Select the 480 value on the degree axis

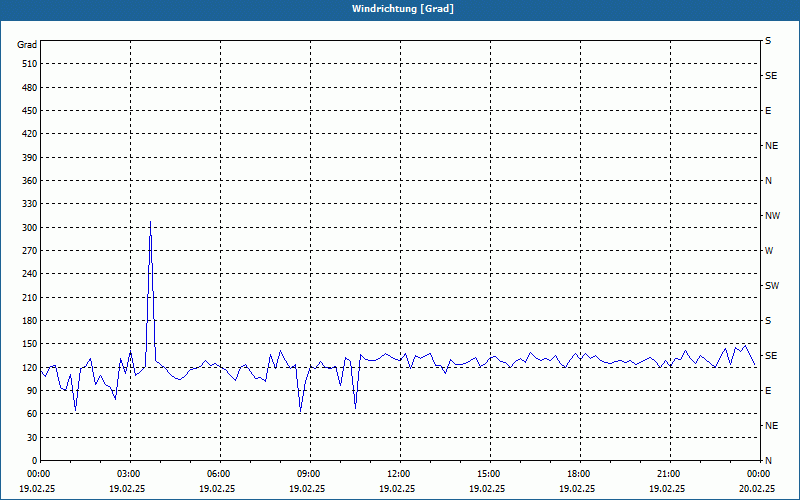30,87
